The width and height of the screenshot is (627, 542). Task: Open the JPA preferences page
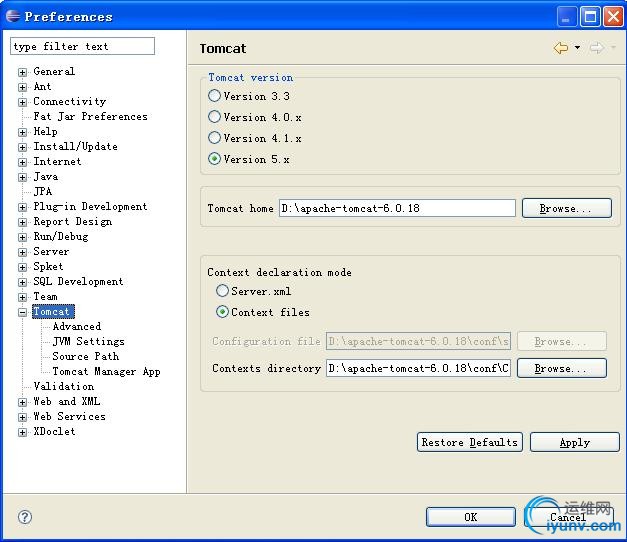coord(43,191)
